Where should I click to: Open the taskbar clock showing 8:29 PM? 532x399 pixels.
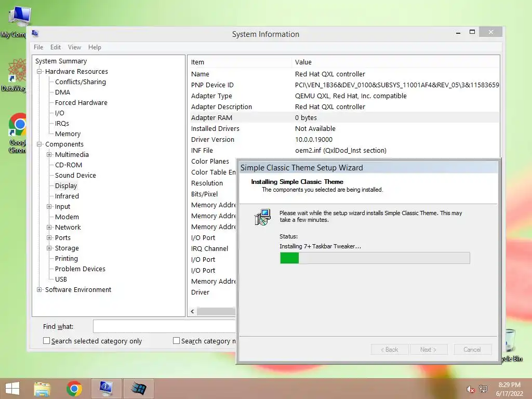(x=509, y=389)
